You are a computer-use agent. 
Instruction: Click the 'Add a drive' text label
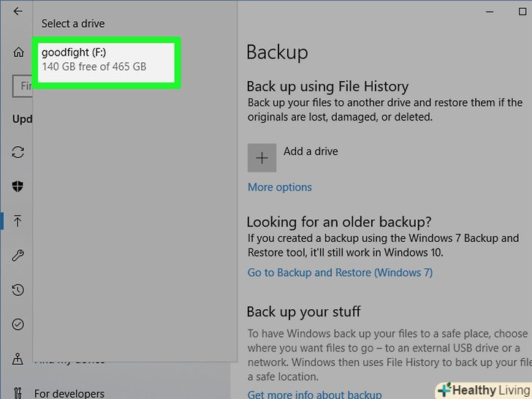(x=311, y=152)
